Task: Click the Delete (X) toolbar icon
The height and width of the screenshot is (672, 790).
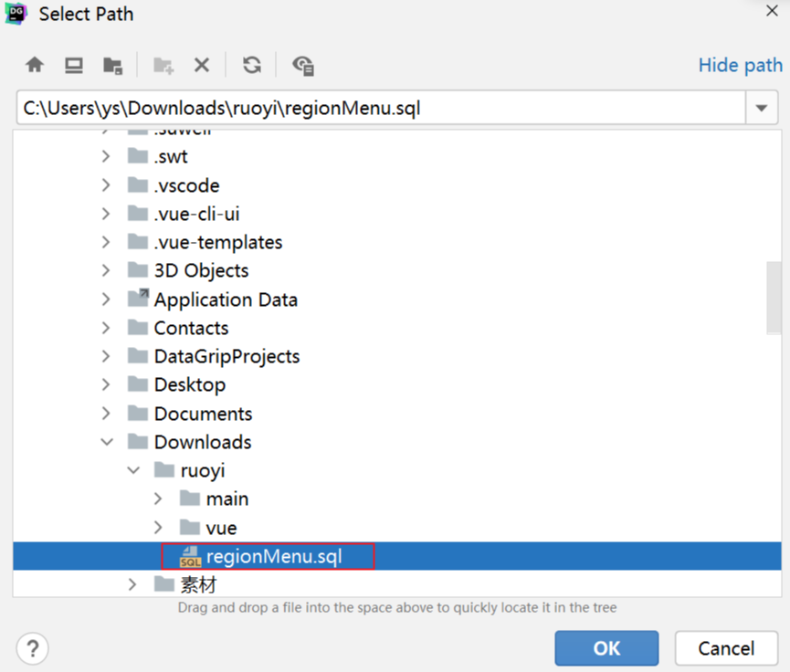Action: pos(202,65)
